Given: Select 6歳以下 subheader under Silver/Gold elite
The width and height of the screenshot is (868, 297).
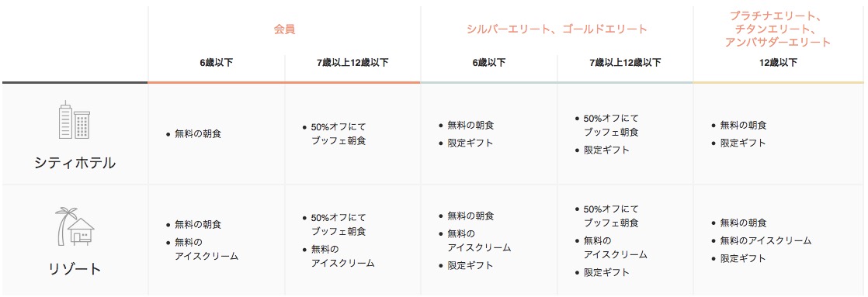Looking at the screenshot, I should point(489,63).
